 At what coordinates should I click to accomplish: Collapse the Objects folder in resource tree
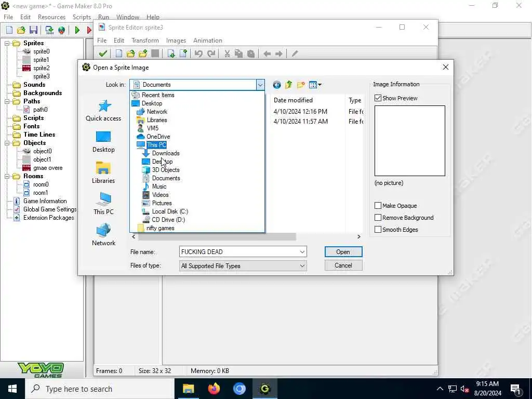(x=7, y=143)
